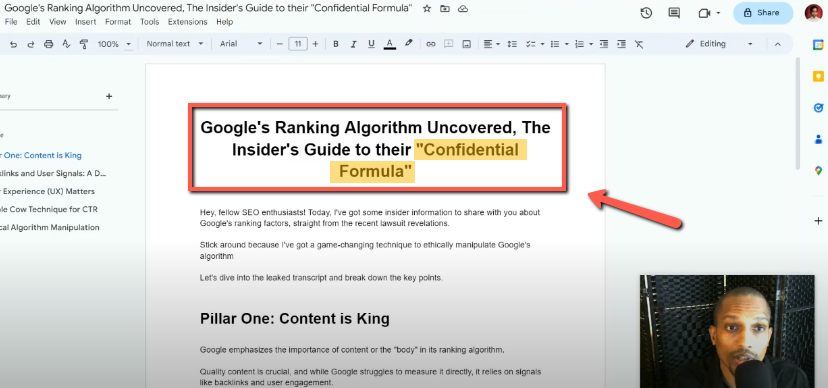Viewport: 828px width, 388px height.
Task: Toggle Bold formatting
Action: pyautogui.click(x=336, y=44)
